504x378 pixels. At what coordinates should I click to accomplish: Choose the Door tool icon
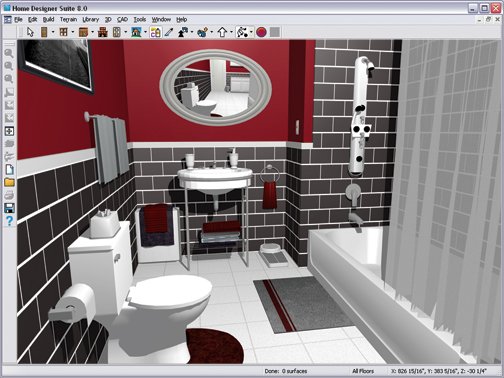[x=44, y=32]
